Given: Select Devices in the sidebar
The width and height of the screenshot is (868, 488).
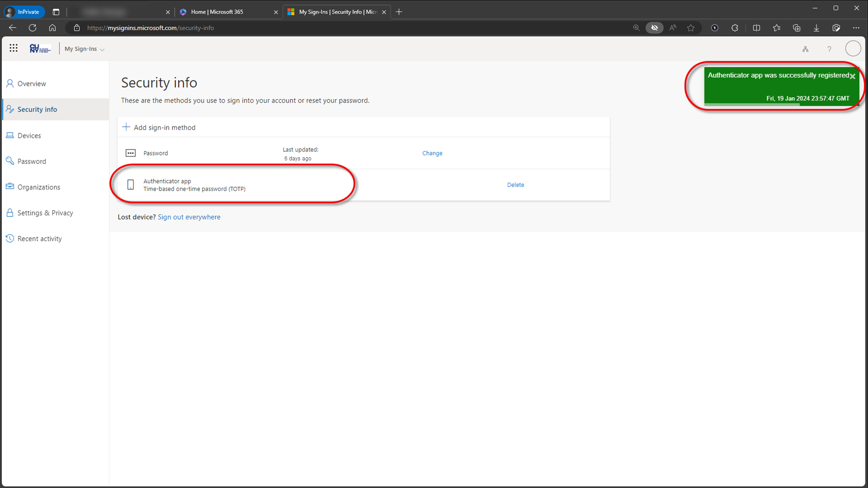Looking at the screenshot, I should pyautogui.click(x=29, y=136).
